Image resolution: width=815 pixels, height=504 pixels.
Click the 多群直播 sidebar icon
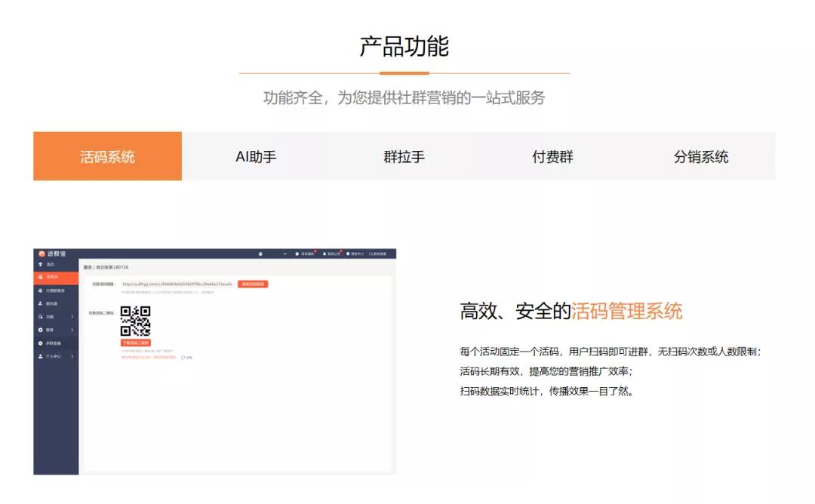[x=41, y=343]
